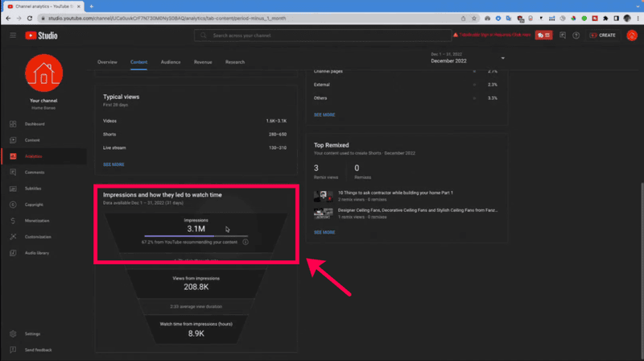This screenshot has height=361, width=644.
Task: Open Subtitles from the left sidebar
Action: pyautogui.click(x=13, y=189)
